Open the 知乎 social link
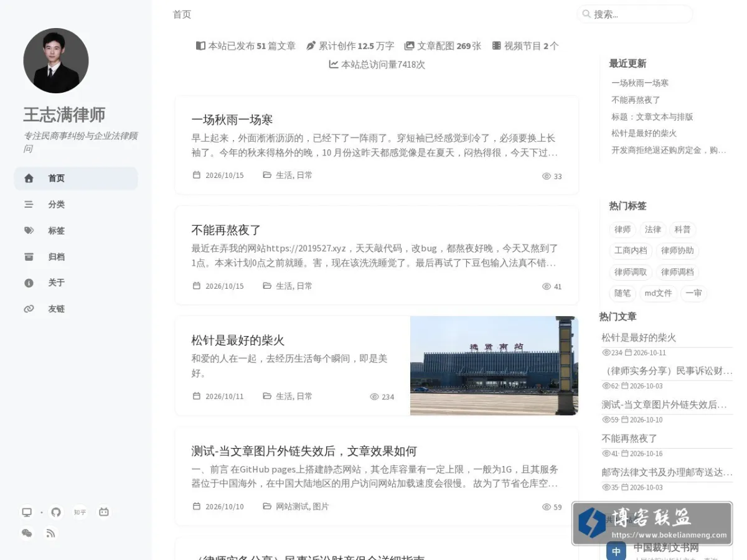 pos(80,512)
